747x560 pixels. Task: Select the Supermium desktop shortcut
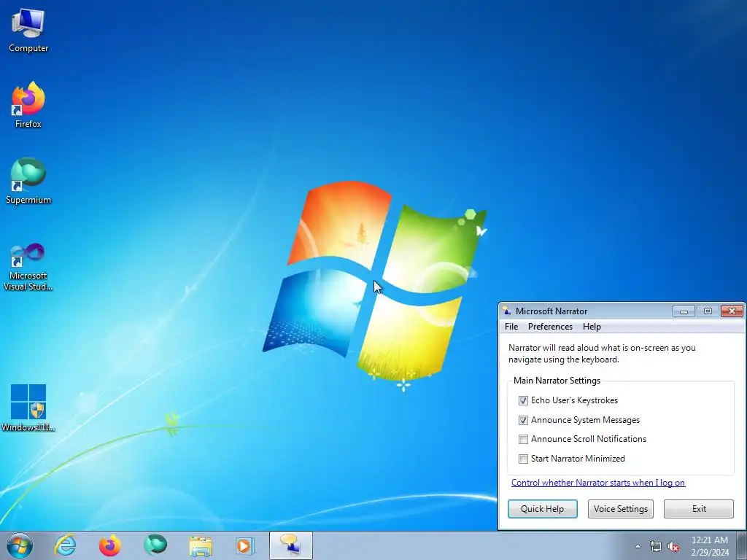(x=28, y=181)
